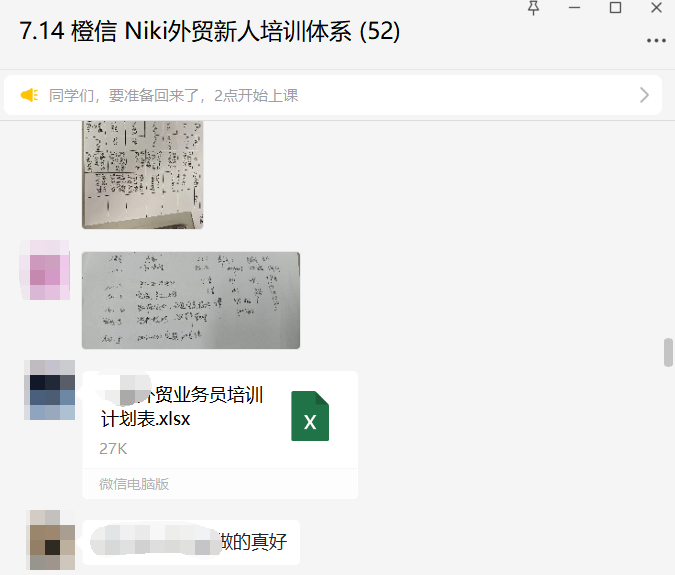Viewport: 675px width, 575px height.
Task: Open the 外贸业务员培训计划表.xlsx file message
Action: [220, 435]
